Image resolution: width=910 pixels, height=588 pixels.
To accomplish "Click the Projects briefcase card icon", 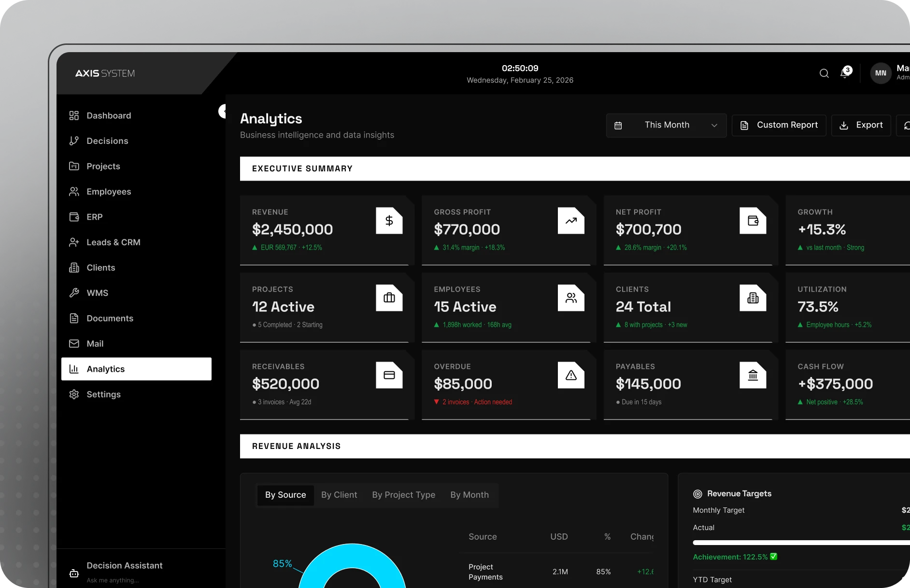I will [x=389, y=298].
